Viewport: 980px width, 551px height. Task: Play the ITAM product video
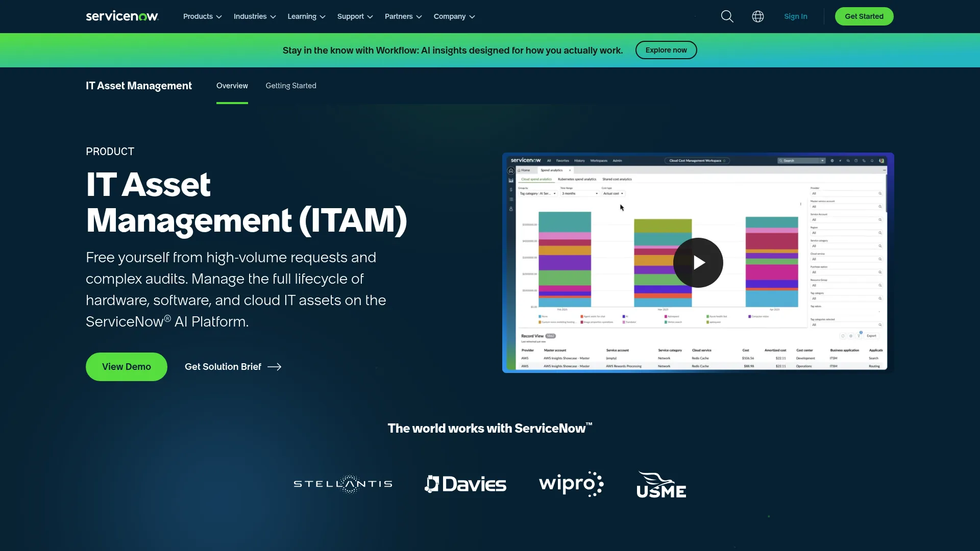point(698,263)
